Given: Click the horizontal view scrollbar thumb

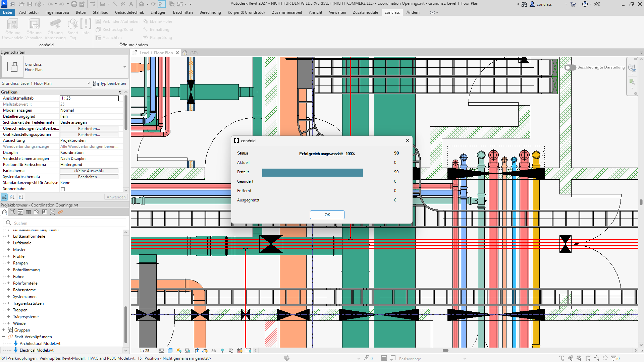Looking at the screenshot, I should click(445, 351).
